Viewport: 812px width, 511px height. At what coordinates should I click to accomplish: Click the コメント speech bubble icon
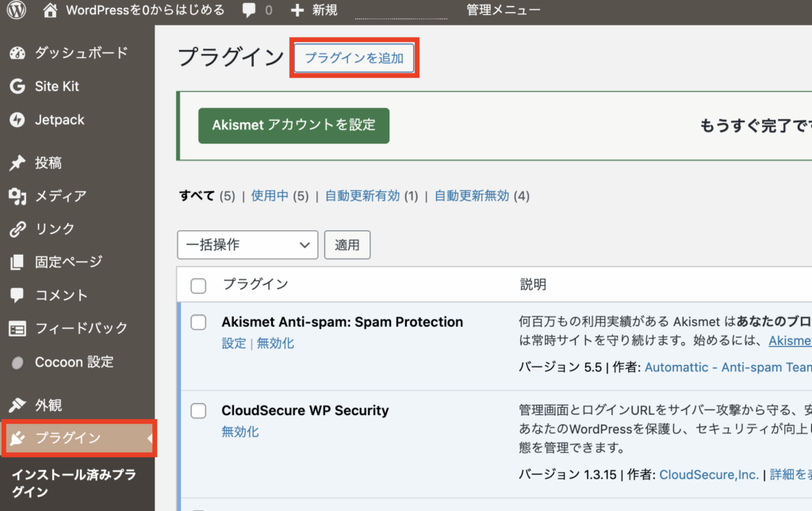(x=17, y=295)
